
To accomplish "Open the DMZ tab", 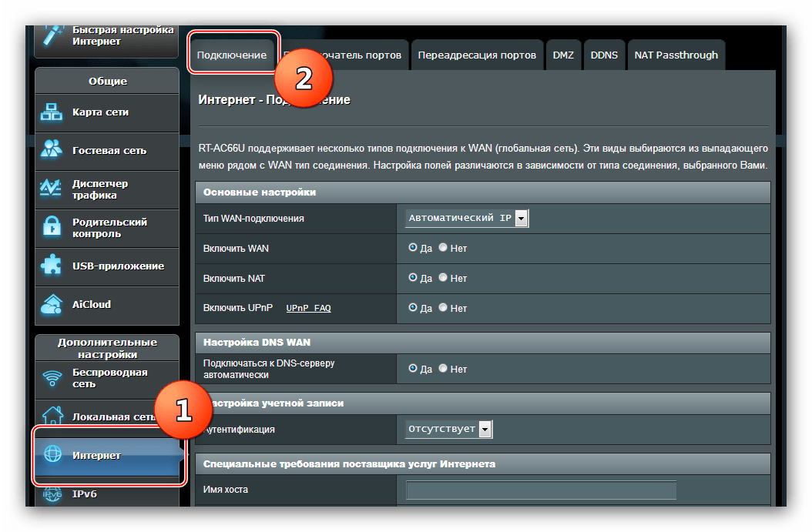I will pos(563,55).
